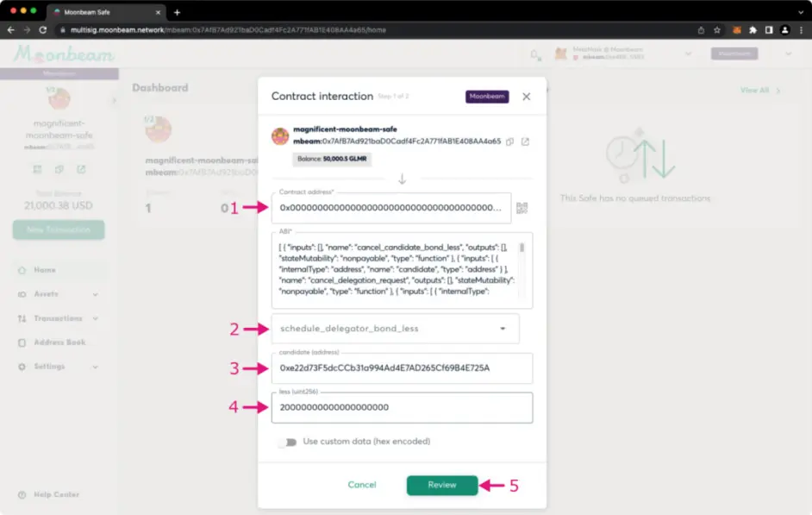
Task: Open tab search chevron at top right
Action: pyautogui.click(x=801, y=12)
